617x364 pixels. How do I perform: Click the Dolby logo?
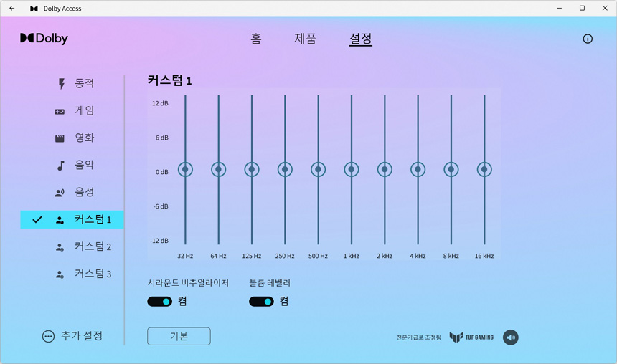[x=44, y=39]
